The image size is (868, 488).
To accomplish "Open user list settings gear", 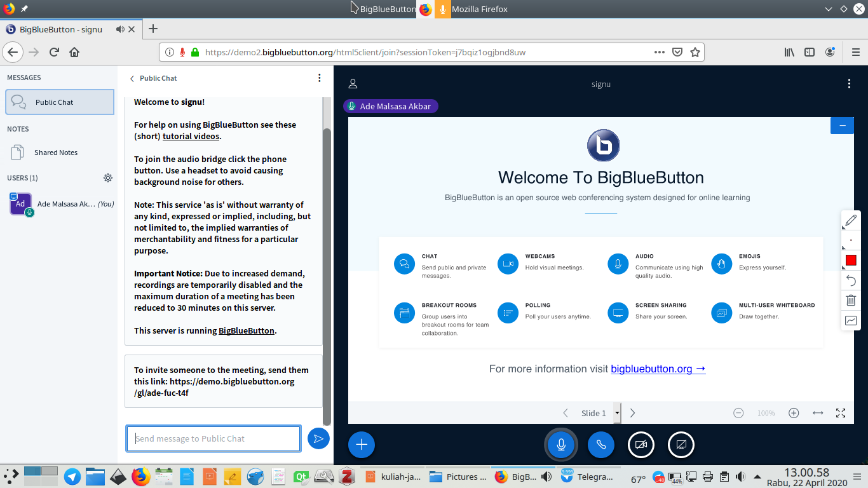I will tap(108, 178).
